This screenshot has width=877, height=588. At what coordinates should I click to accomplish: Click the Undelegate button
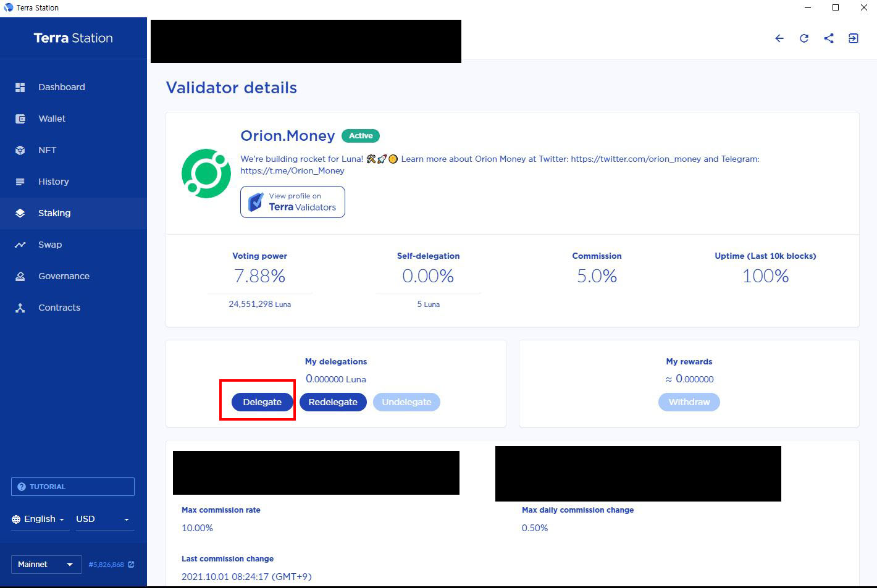(406, 402)
